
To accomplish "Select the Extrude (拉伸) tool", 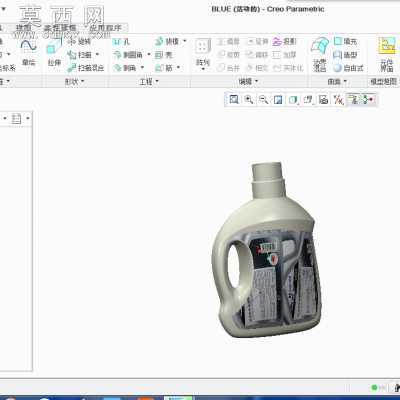I will click(x=54, y=52).
